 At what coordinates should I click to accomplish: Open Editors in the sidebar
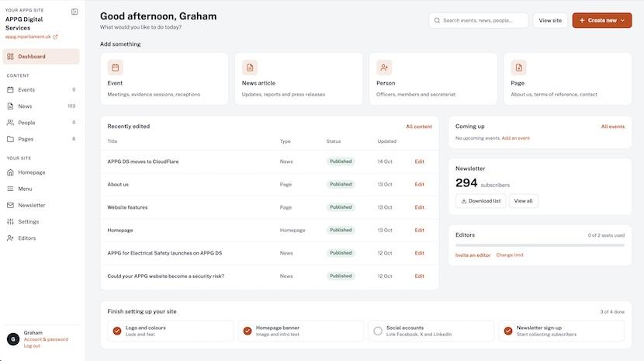point(41,238)
